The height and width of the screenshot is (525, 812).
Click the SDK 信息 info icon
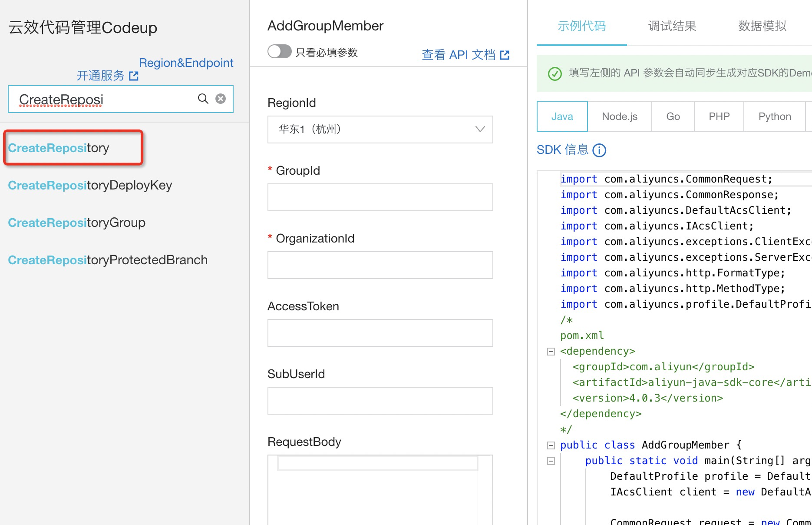[599, 150]
